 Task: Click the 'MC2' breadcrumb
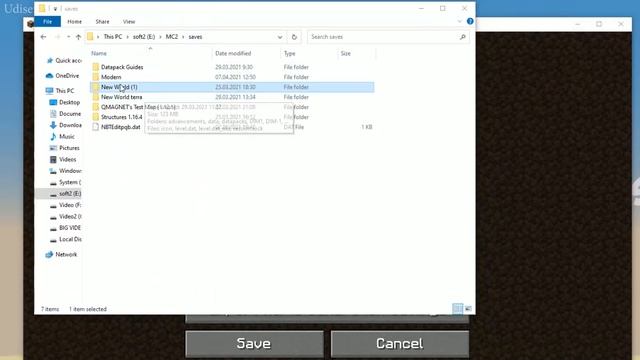172,37
